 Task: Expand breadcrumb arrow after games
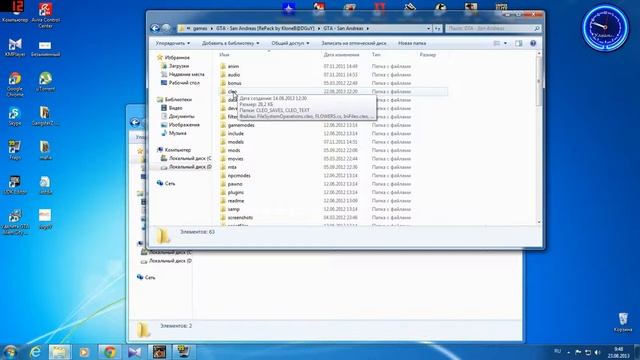tap(211, 29)
